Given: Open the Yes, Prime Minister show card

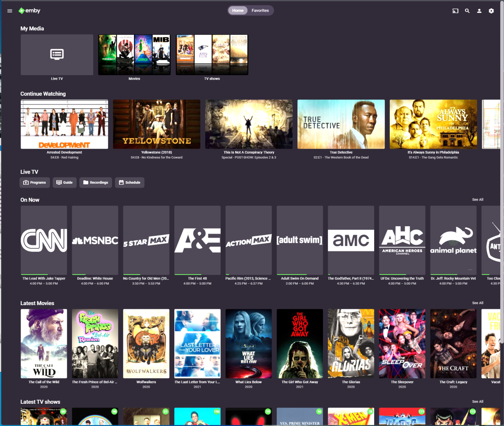Looking at the screenshot, I should (300, 416).
